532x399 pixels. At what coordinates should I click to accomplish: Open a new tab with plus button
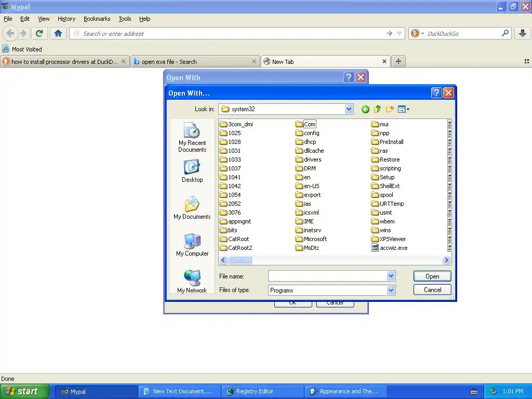pyautogui.click(x=398, y=61)
